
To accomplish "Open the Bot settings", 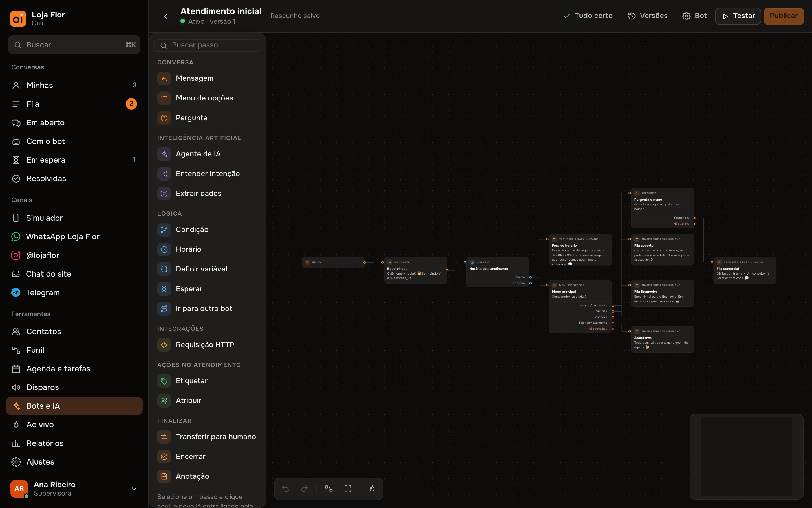I will pyautogui.click(x=694, y=16).
